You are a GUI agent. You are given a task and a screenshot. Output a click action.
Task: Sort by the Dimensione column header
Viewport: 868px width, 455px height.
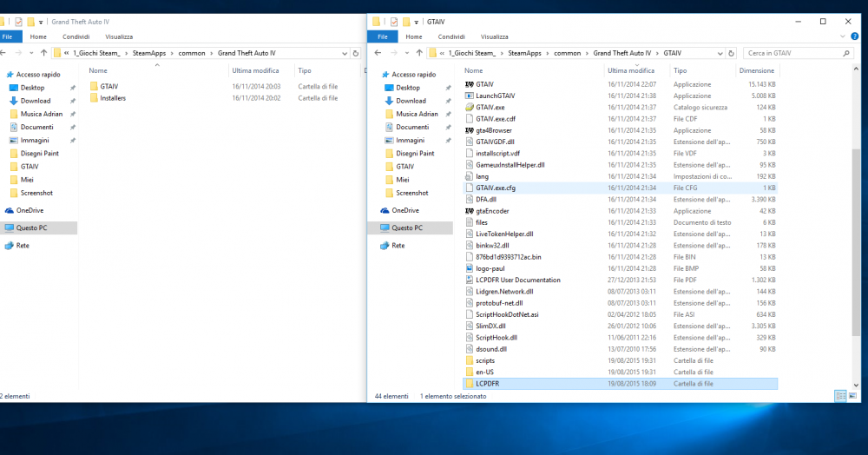pos(756,70)
